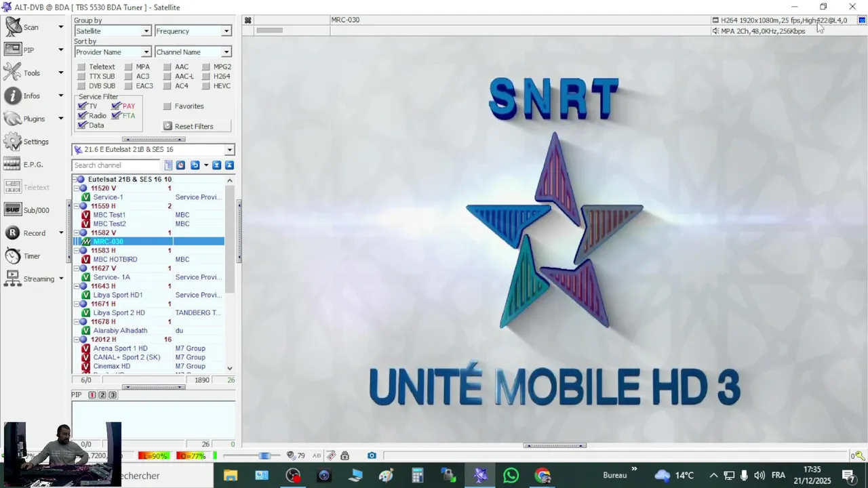Click the Reset Filters button
Image resolution: width=868 pixels, height=488 pixels.
click(196, 126)
